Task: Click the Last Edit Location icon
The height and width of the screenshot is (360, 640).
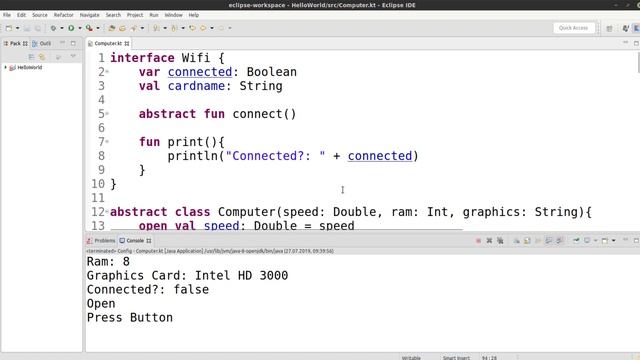Action: coord(192,28)
